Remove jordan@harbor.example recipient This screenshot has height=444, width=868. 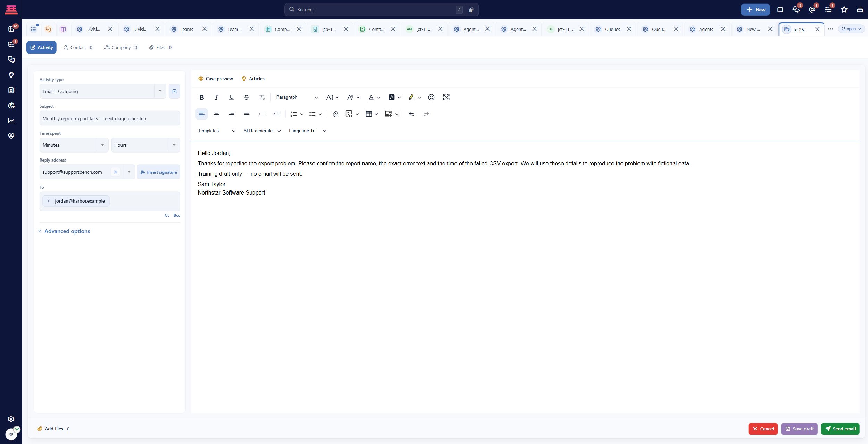(48, 201)
